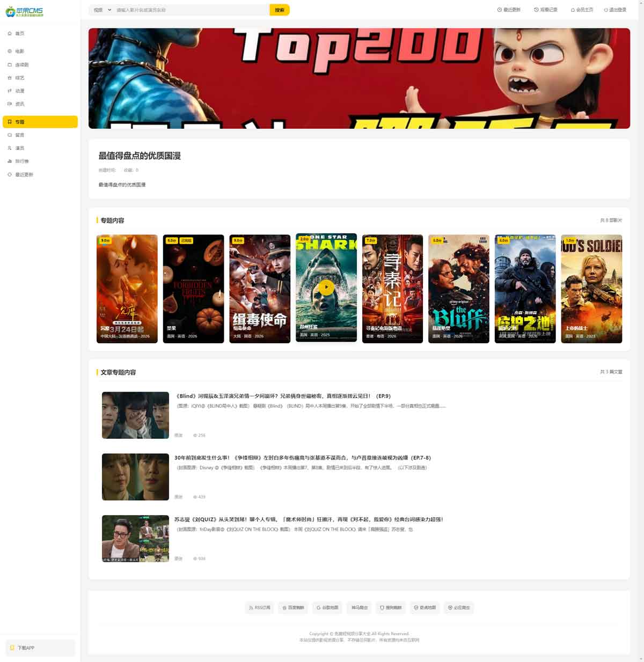Screen dimensions: 644x662
Task: Open the 电影 movies sidebar item
Action: (40, 52)
